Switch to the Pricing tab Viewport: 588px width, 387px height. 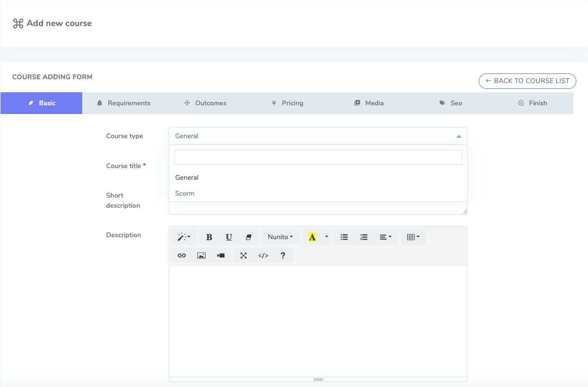tap(287, 103)
